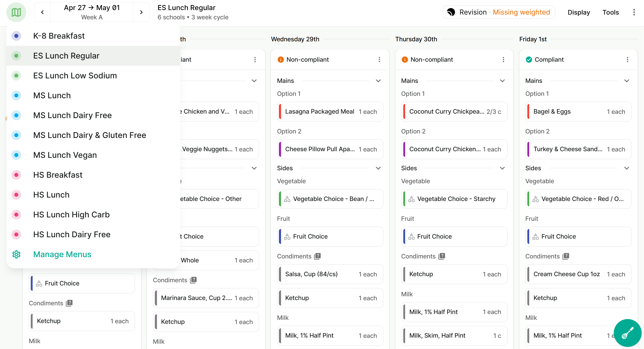Click the Manage Menus gear icon
Screen dimensions: 644x349
pos(16,254)
